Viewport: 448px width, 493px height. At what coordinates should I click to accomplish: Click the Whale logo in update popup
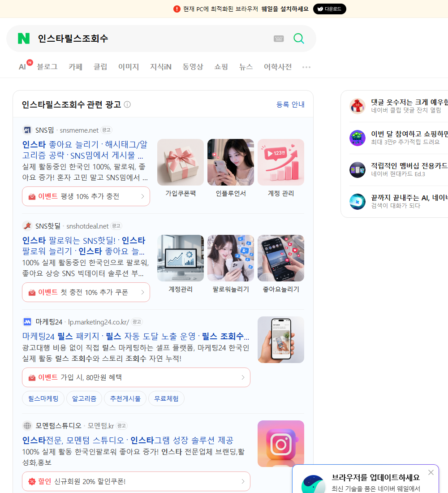coord(313,484)
